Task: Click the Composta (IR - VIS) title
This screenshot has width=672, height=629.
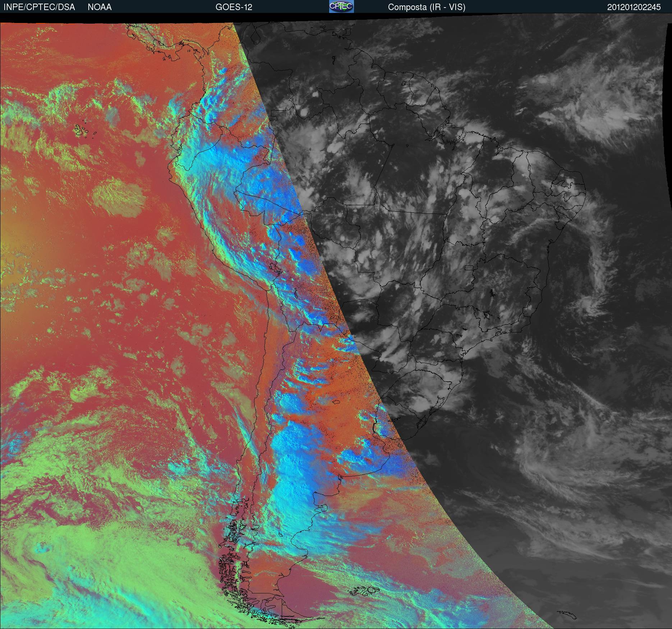Action: (427, 7)
